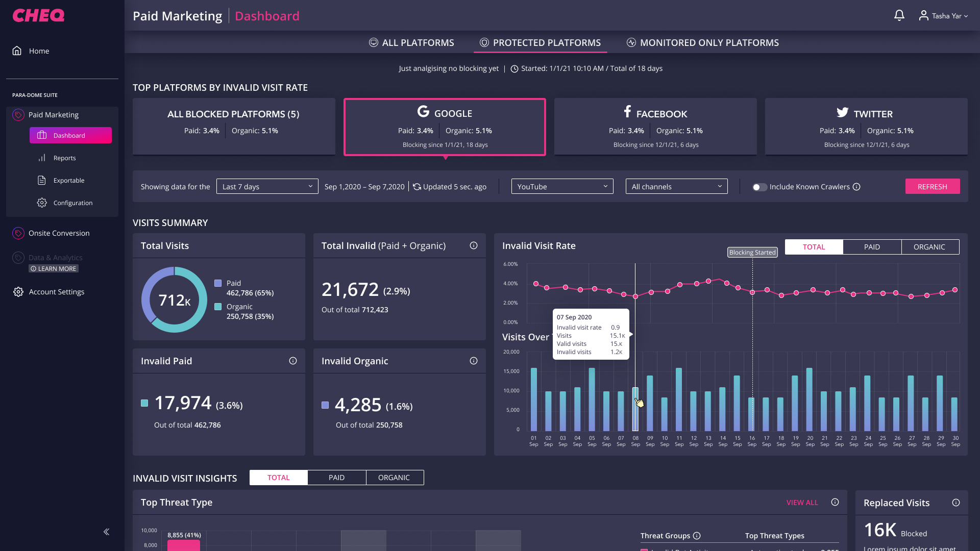
Task: Click the user profile icon
Action: 923,16
